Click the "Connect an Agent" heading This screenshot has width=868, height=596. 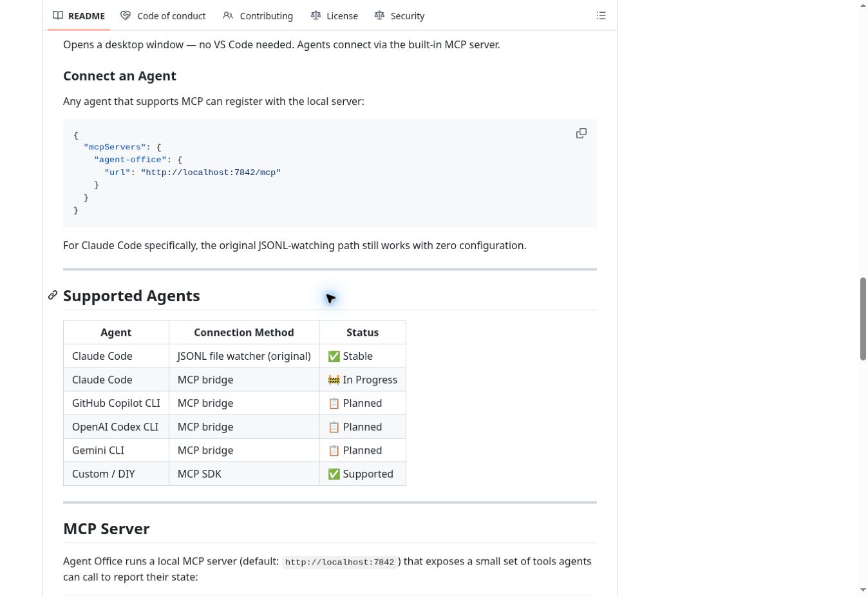point(120,76)
